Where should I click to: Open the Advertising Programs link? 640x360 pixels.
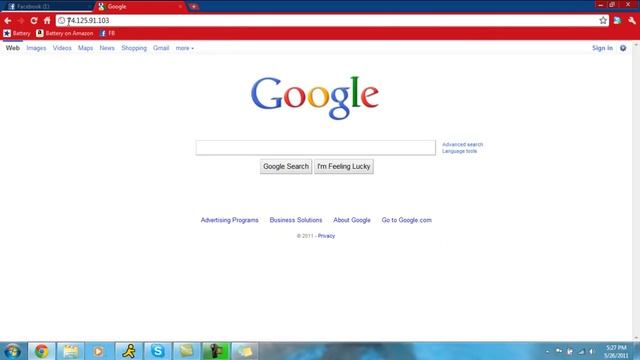coord(229,220)
